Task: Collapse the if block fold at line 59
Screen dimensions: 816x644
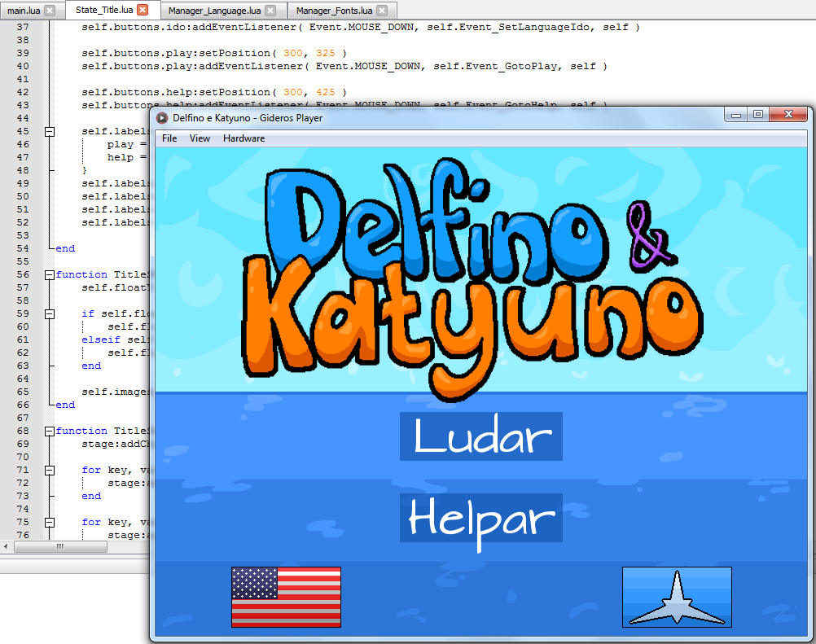Action: [50, 313]
